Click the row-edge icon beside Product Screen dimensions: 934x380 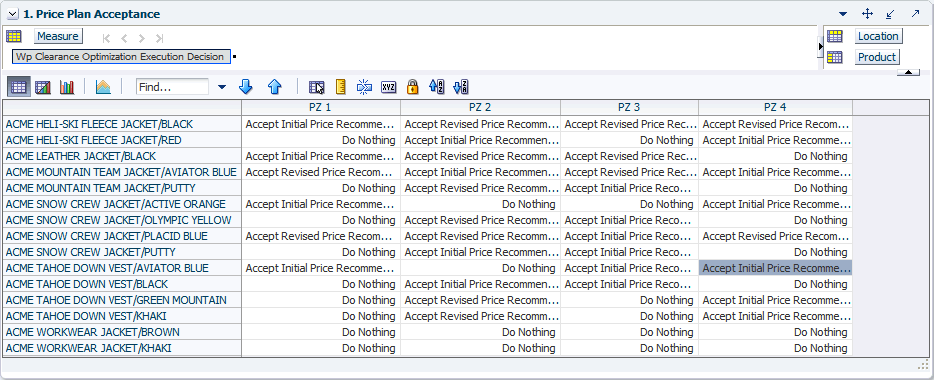point(835,57)
